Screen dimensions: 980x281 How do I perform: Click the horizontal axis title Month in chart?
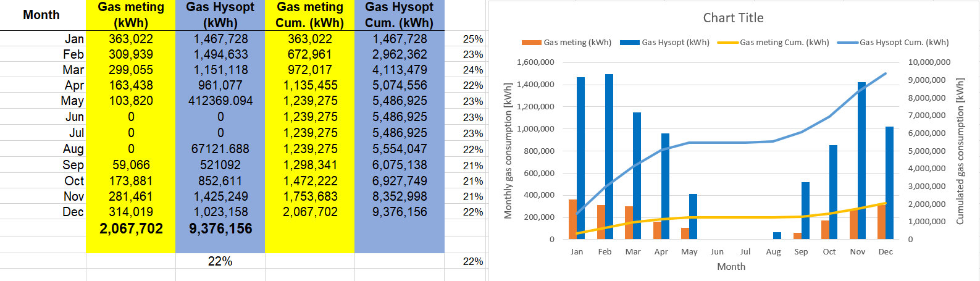(731, 267)
